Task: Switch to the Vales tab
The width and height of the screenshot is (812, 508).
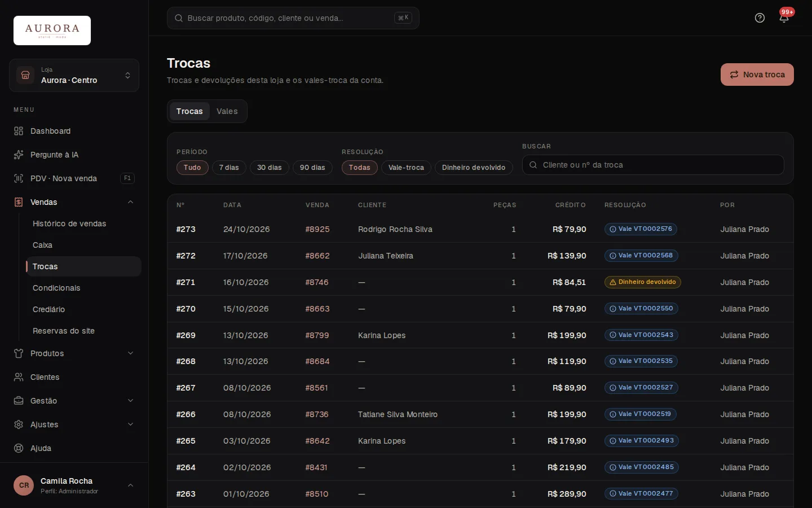Action: (227, 111)
